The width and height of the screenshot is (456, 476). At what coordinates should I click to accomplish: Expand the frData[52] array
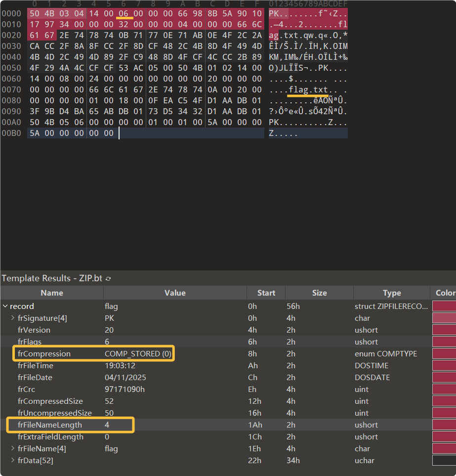[x=13, y=461]
